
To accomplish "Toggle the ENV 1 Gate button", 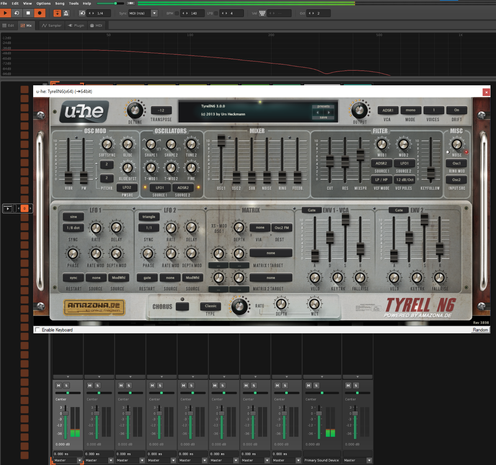I will coord(311,210).
